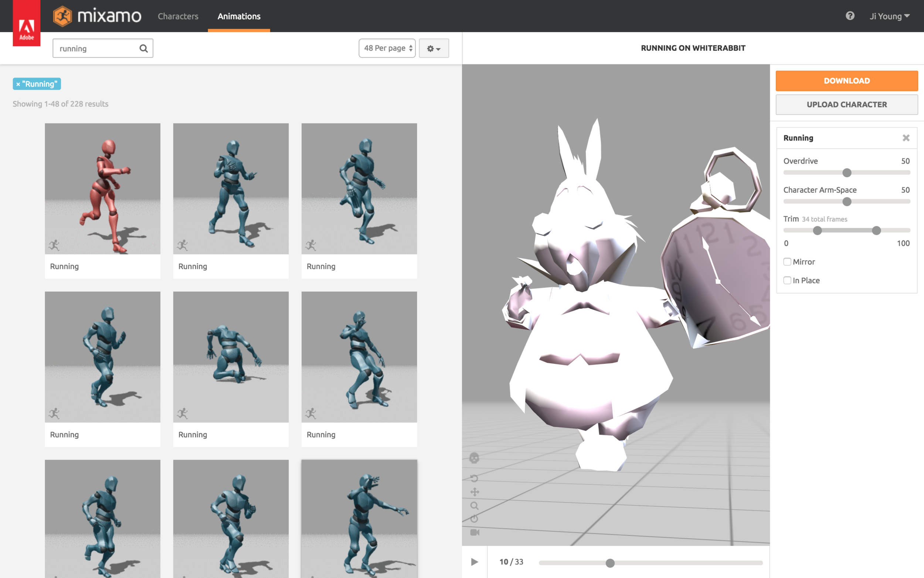Click the reset camera power icon
Viewport: 924px width, 578px height.
[474, 519]
